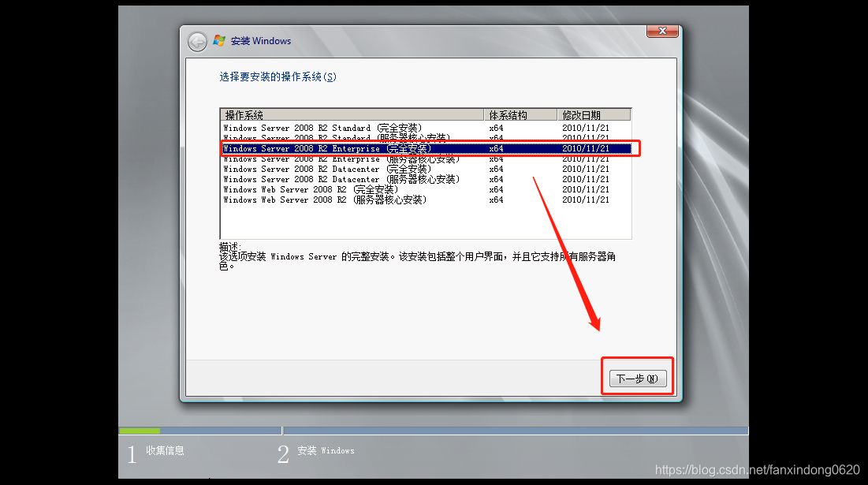Click the 选择要安装的操作系统 (S) label
This screenshot has width=868, height=485.
278,77
